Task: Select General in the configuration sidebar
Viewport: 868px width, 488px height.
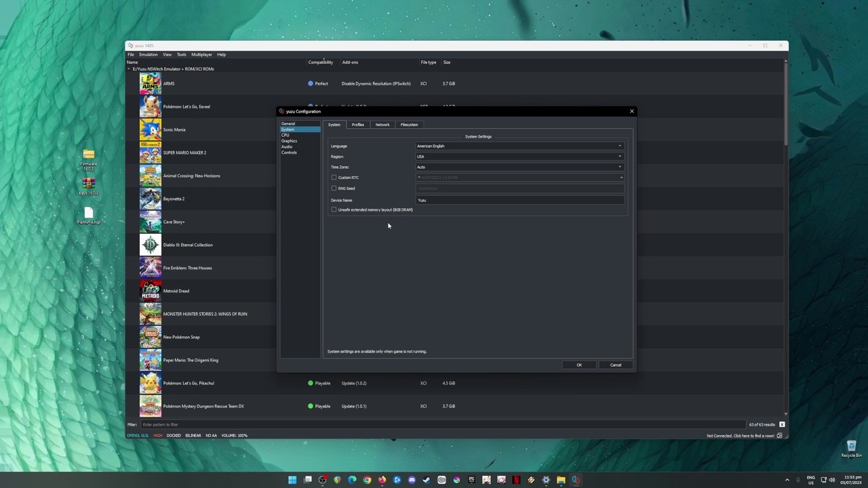Action: 288,123
